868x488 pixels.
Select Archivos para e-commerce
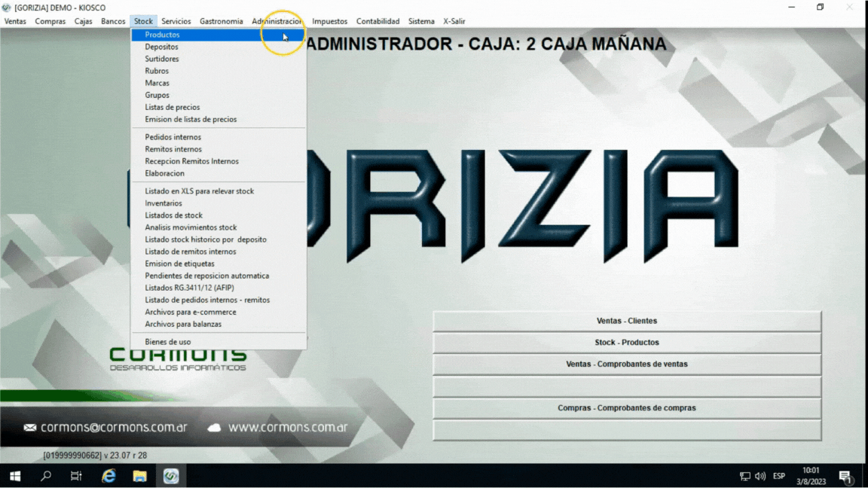point(218,312)
